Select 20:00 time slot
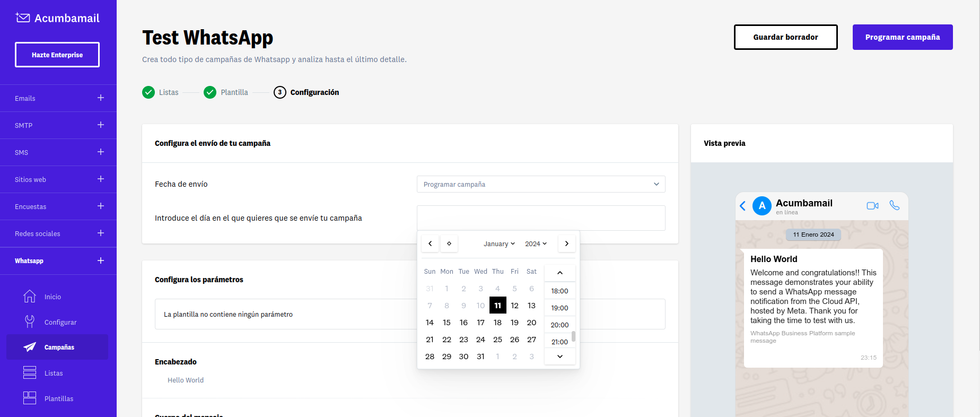 tap(559, 325)
